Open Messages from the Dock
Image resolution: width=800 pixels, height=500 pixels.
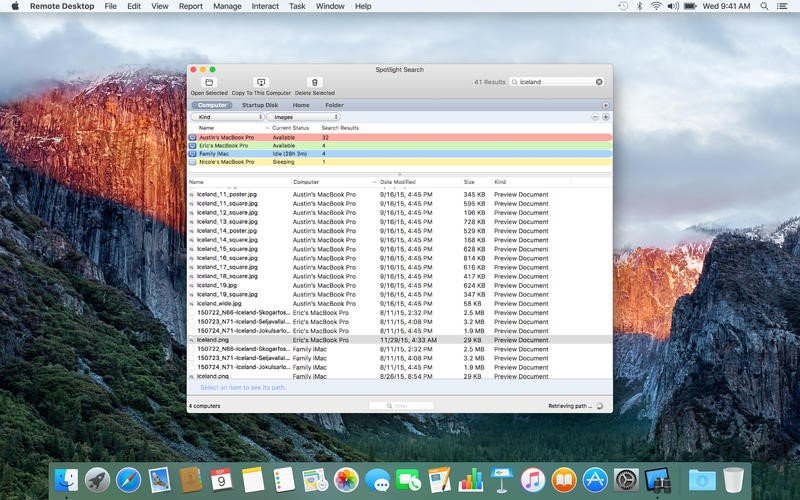(x=378, y=480)
